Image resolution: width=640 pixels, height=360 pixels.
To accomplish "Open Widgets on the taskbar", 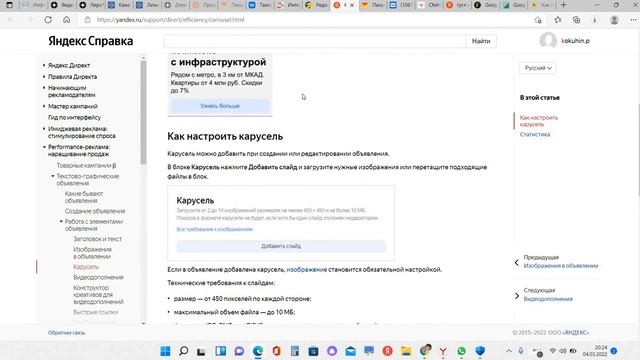I will point(220,351).
